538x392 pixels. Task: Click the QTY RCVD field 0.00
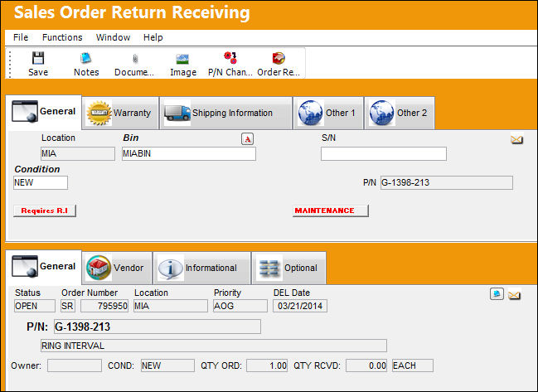[x=366, y=365]
